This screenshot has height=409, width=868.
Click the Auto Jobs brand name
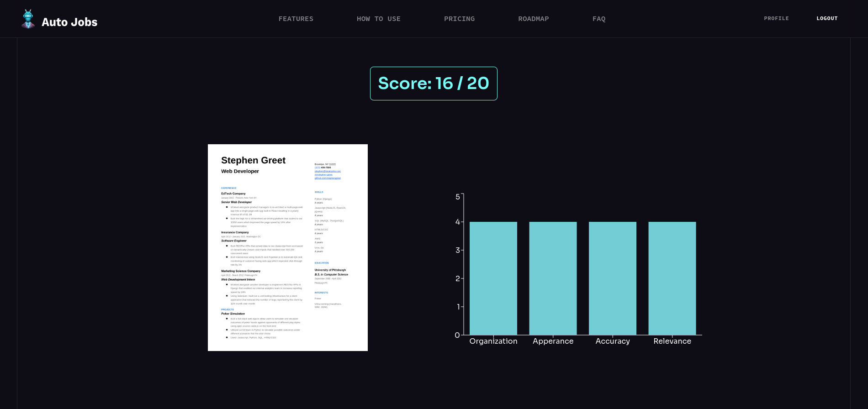point(69,22)
